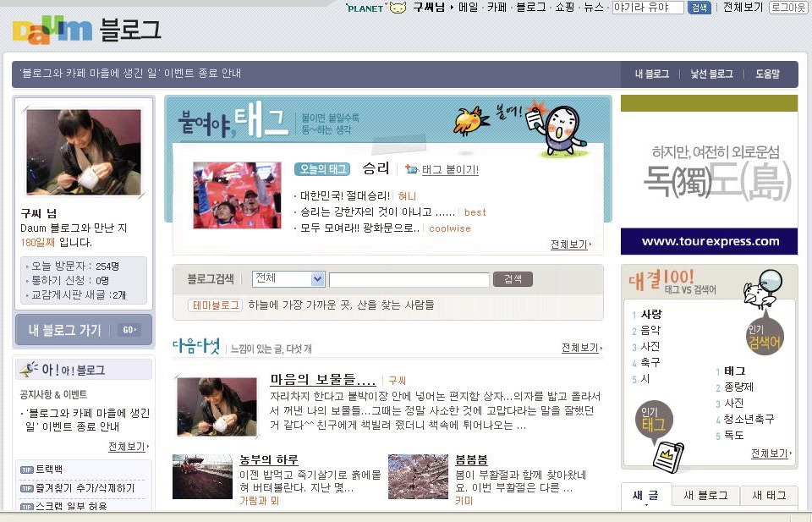Click www.tourexpress.com banner link
Screen dimensions: 812x522
point(709,241)
